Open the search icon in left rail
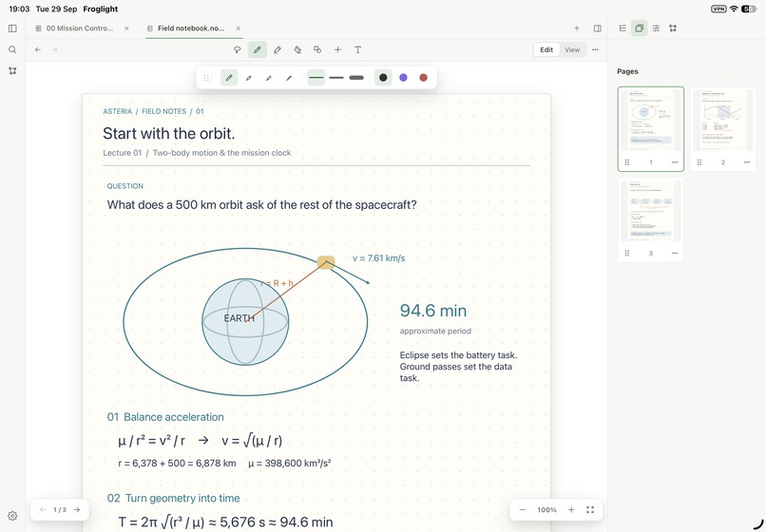This screenshot has width=766, height=532. coord(12,49)
